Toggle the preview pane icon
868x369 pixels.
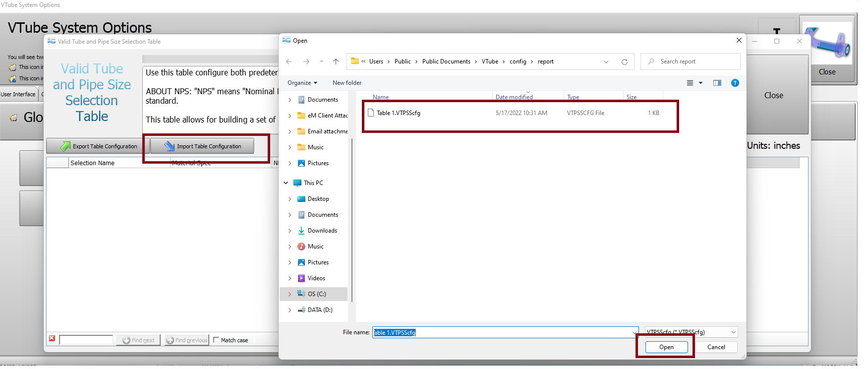pos(717,83)
